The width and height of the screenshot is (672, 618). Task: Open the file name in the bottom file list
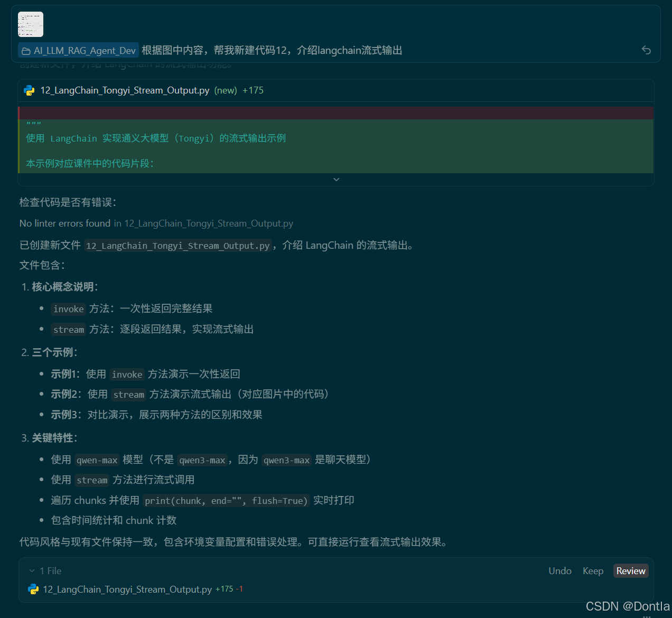click(127, 589)
